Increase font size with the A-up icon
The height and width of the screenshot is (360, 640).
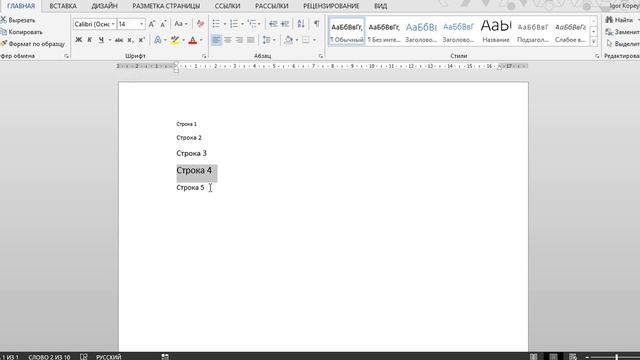[x=152, y=24]
